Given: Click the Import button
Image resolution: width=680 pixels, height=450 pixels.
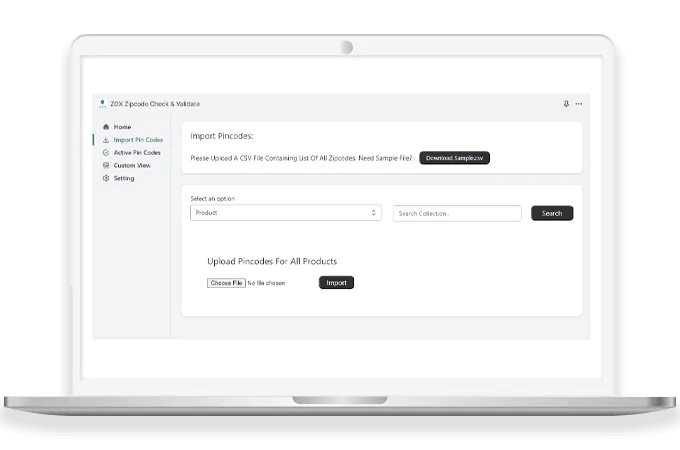Looking at the screenshot, I should pyautogui.click(x=336, y=283).
